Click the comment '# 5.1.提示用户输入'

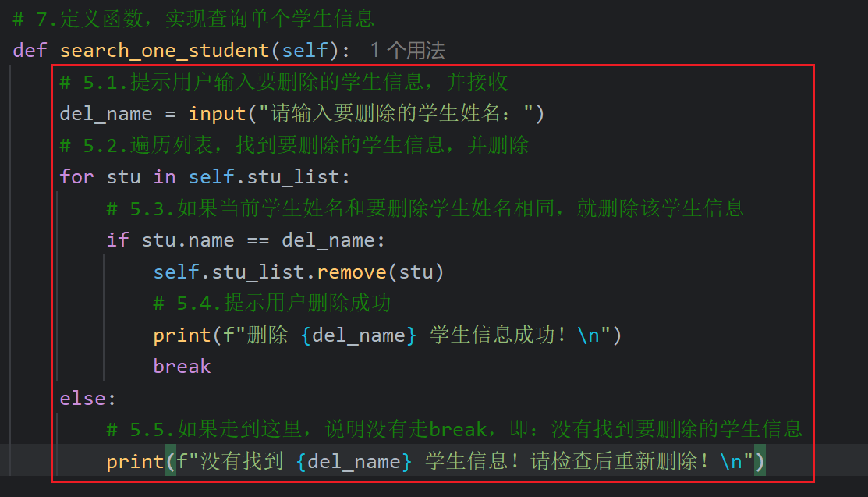coord(284,82)
